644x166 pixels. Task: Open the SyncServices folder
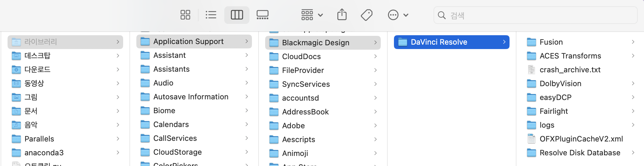point(323,84)
